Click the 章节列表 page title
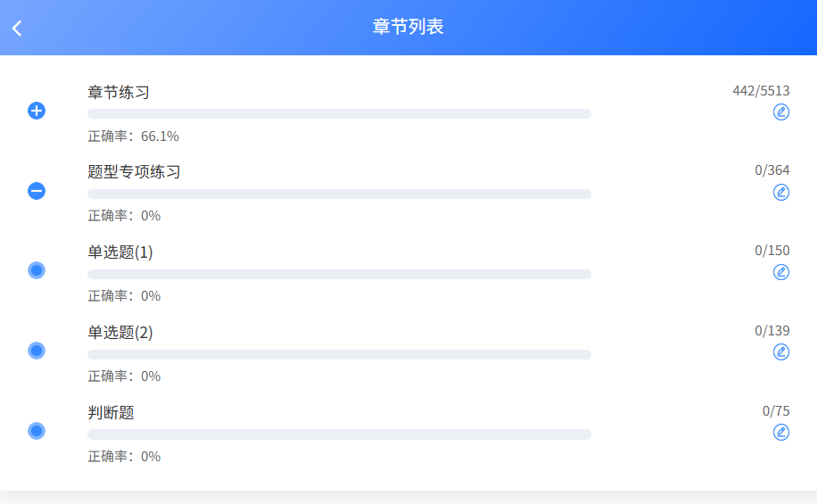This screenshot has width=817, height=504. [x=408, y=28]
